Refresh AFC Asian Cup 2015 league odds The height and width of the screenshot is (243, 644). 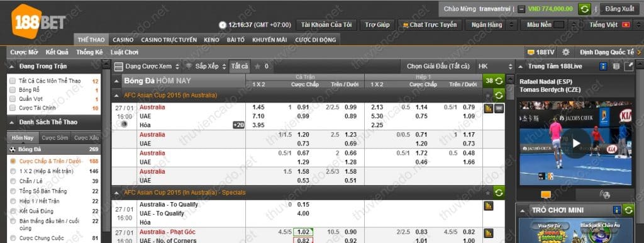[499, 96]
